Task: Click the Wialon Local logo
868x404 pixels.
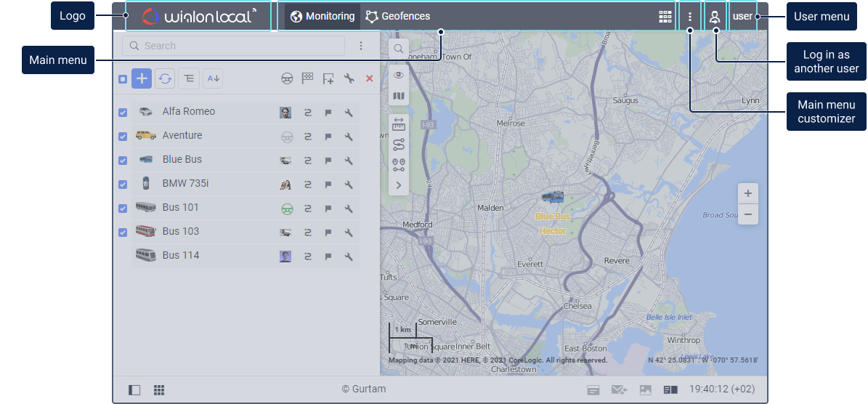Action: click(x=199, y=16)
